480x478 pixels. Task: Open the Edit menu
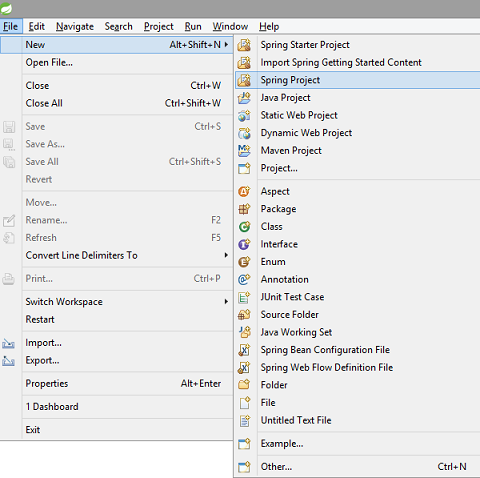[36, 26]
